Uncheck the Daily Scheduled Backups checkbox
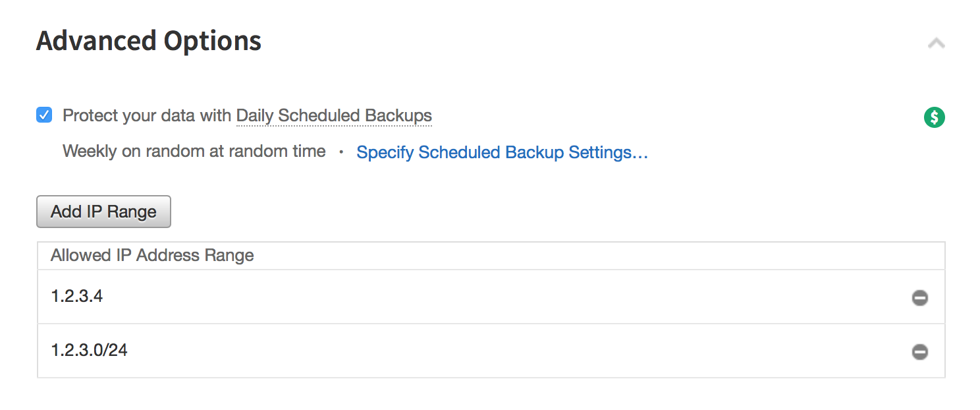Screen dimensions: 980x410 coord(44,115)
